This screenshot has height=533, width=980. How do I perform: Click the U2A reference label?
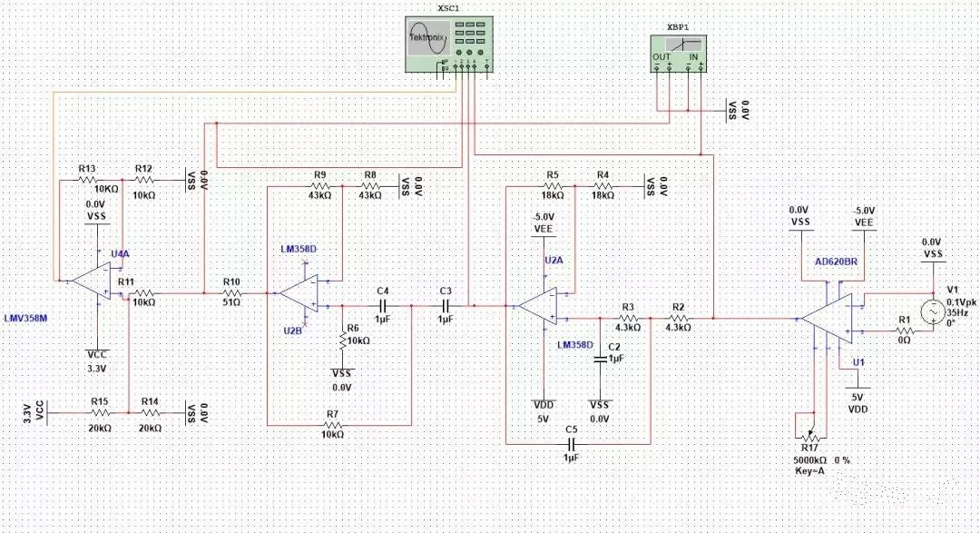[x=554, y=260]
